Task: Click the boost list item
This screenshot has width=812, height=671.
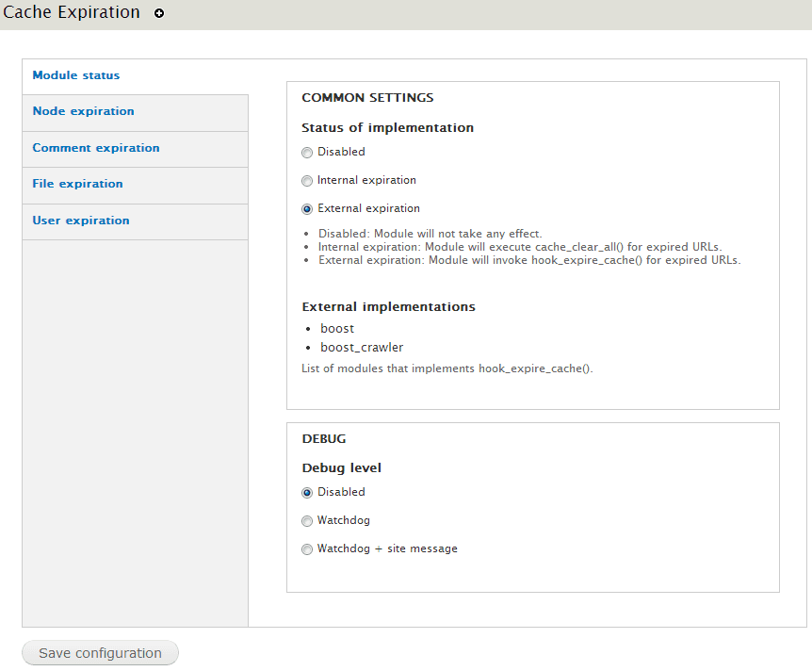Action: [x=337, y=328]
